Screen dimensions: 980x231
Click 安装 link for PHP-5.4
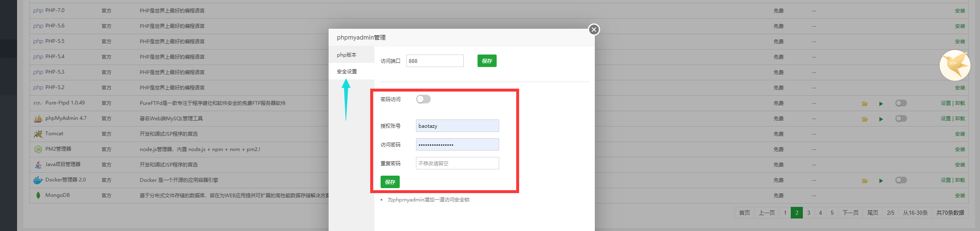tap(960, 57)
